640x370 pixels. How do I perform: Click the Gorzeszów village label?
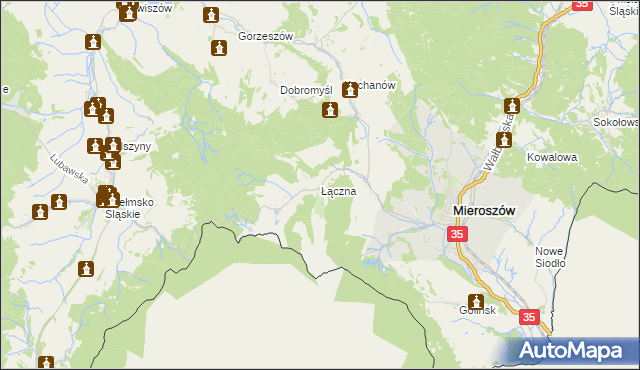point(266,36)
